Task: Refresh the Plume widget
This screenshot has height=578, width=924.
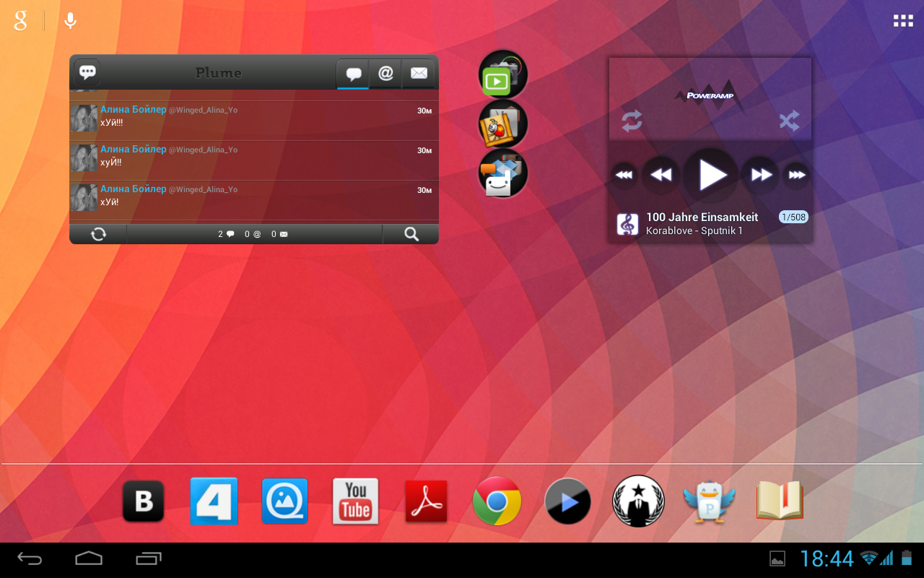Action: click(x=98, y=234)
